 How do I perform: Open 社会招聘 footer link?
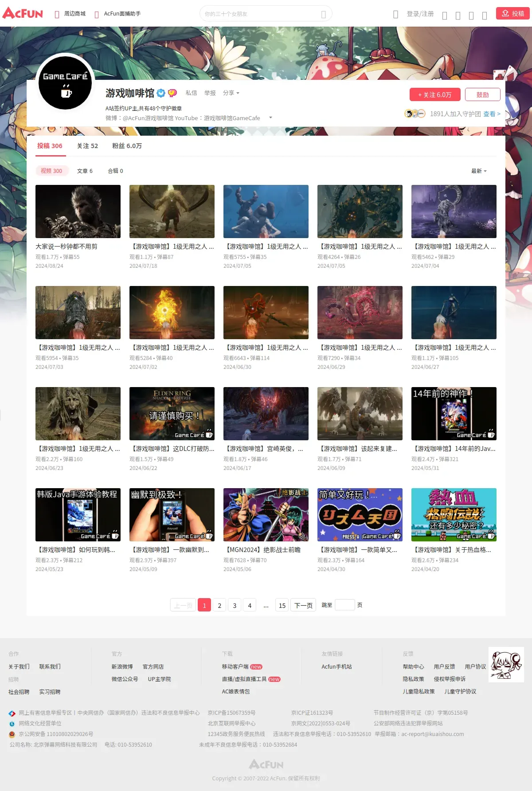19,692
